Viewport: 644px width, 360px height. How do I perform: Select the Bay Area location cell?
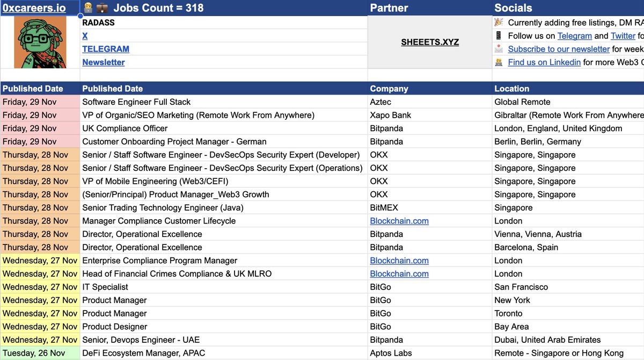[x=568, y=327]
